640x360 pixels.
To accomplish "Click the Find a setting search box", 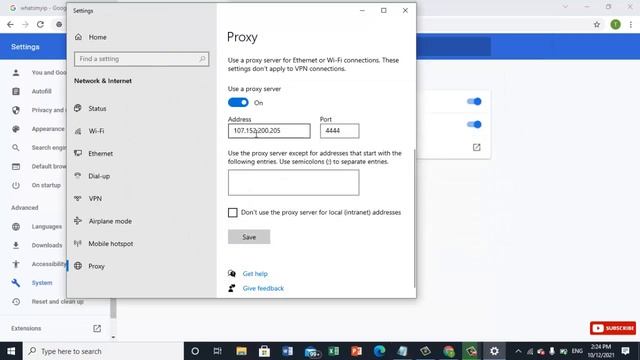I will click(x=141, y=59).
